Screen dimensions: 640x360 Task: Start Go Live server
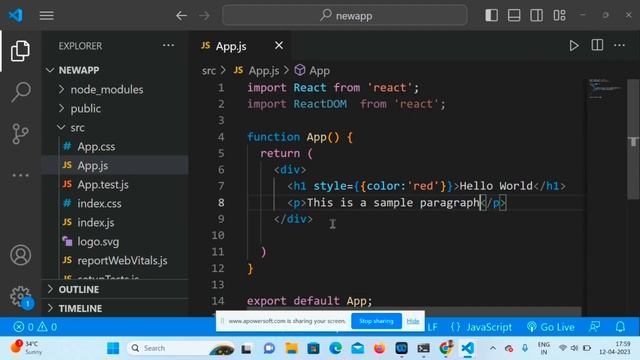coord(551,327)
